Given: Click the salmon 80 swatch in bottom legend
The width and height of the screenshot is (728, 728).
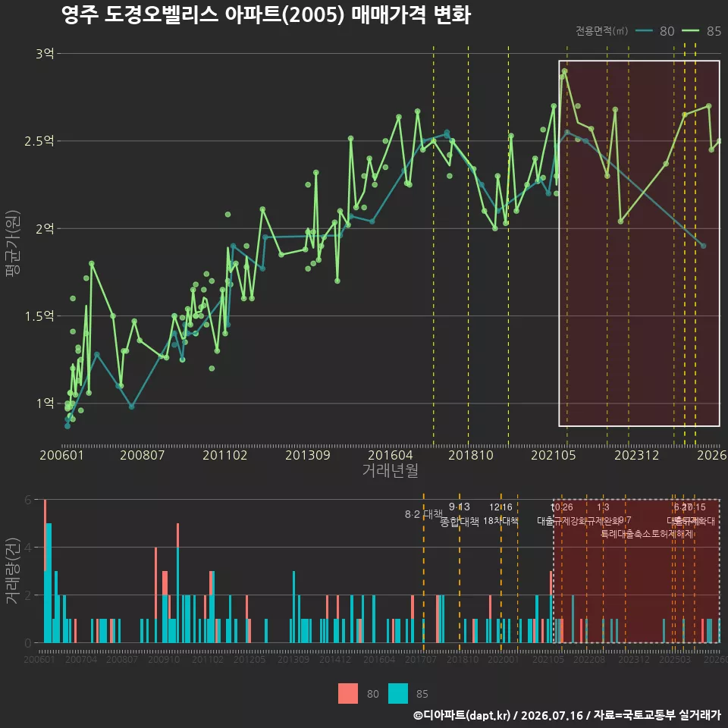Looking at the screenshot, I should (348, 694).
